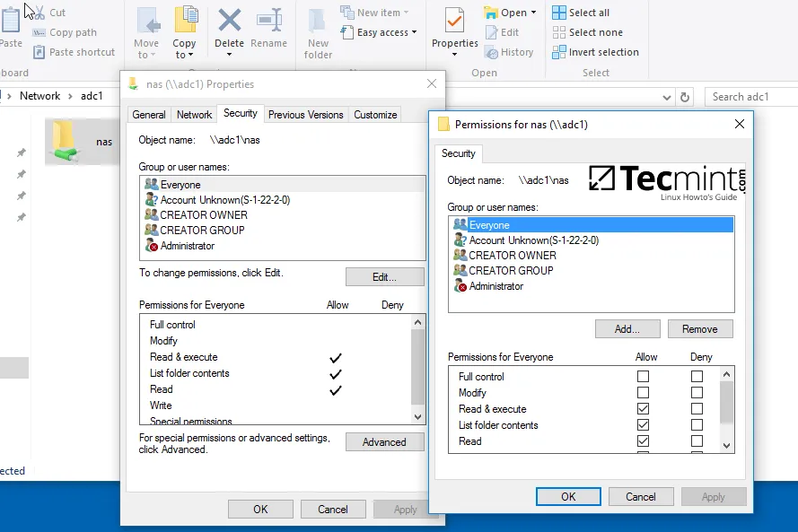Check the Deny box for Modify
This screenshot has height=532, width=798.
(697, 393)
